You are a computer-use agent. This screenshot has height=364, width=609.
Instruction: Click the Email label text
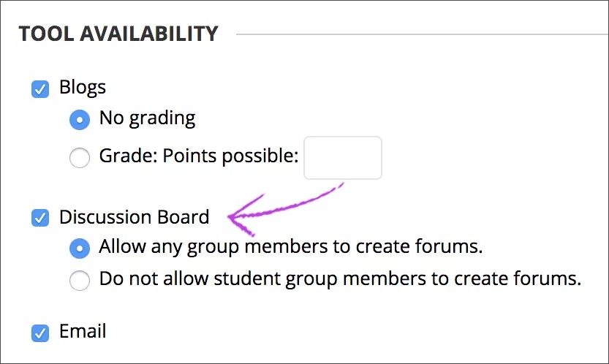pyautogui.click(x=83, y=331)
